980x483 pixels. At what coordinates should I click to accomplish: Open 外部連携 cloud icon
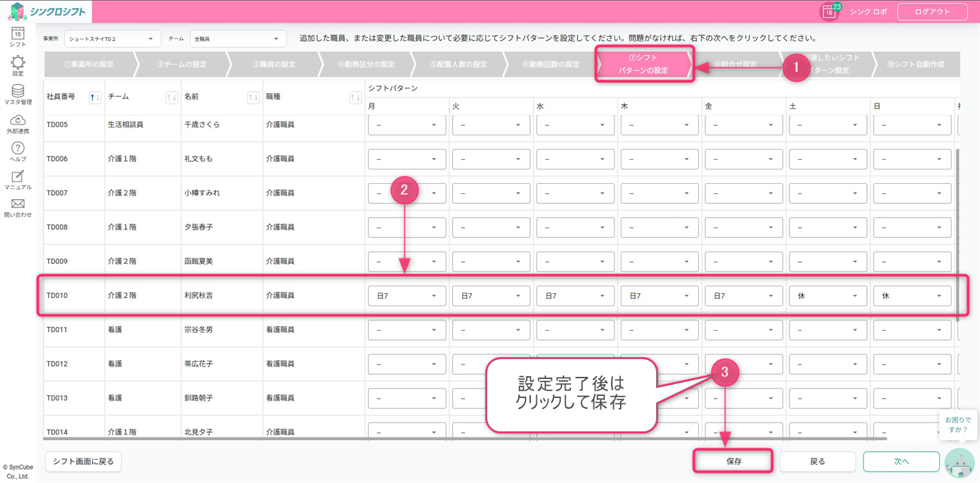[18, 123]
